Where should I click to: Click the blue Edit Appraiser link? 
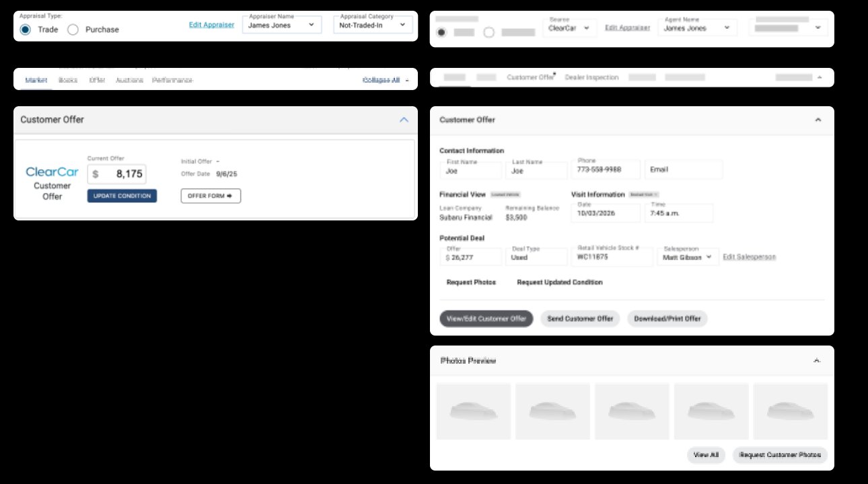211,25
